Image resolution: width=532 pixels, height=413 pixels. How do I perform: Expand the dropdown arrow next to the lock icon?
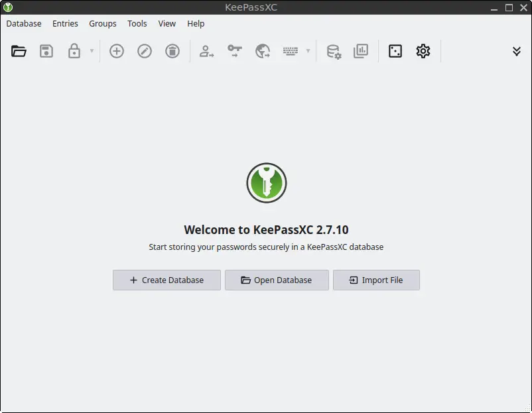coord(92,51)
